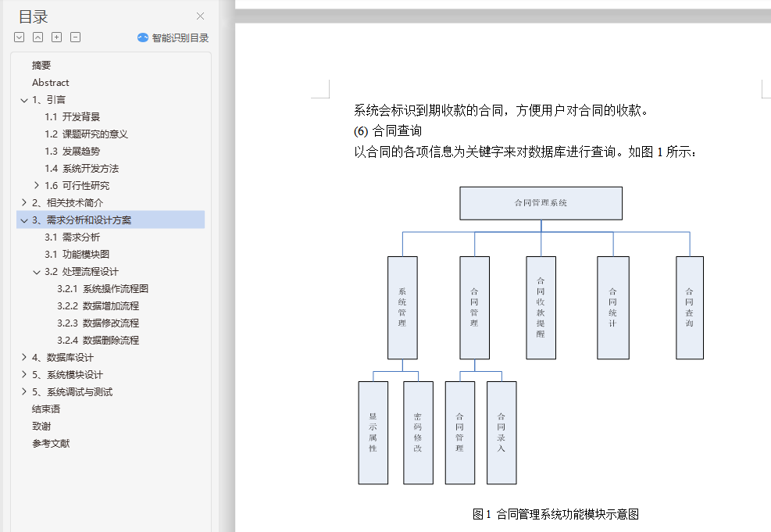771x532 pixels.
Task: Close the 目录 outline panel
Action: pyautogui.click(x=200, y=16)
